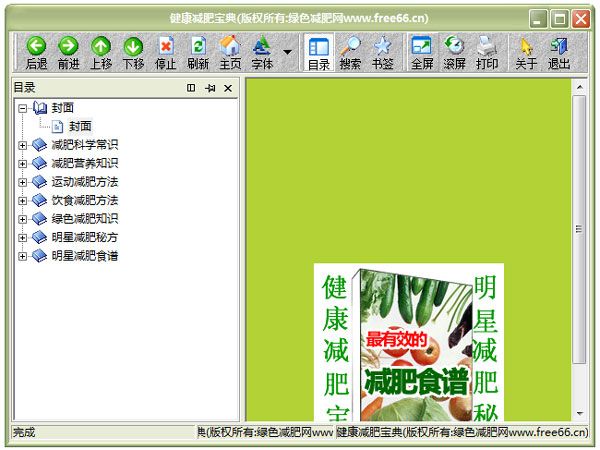Select 明星减肥秘方 in the tree
600x450 pixels.
(x=85, y=237)
